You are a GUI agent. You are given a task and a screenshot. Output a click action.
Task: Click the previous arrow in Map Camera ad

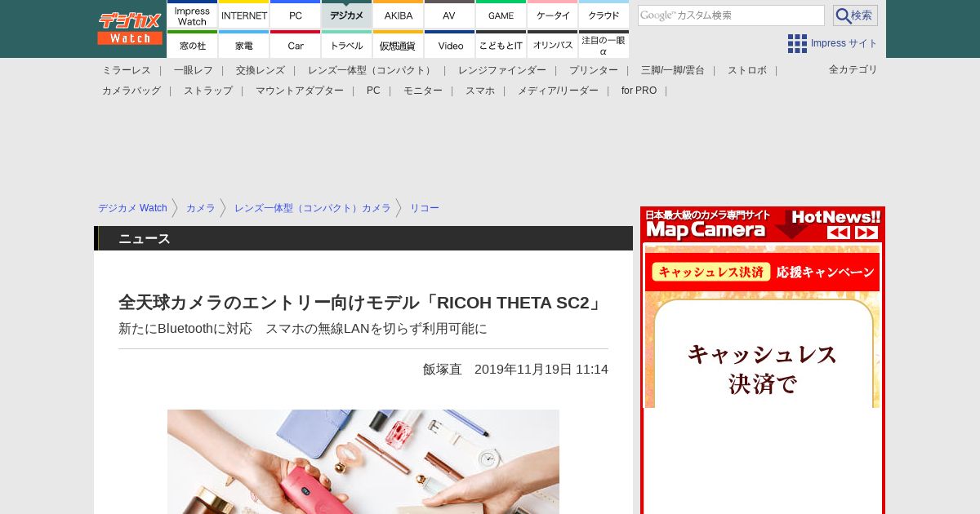pos(839,233)
